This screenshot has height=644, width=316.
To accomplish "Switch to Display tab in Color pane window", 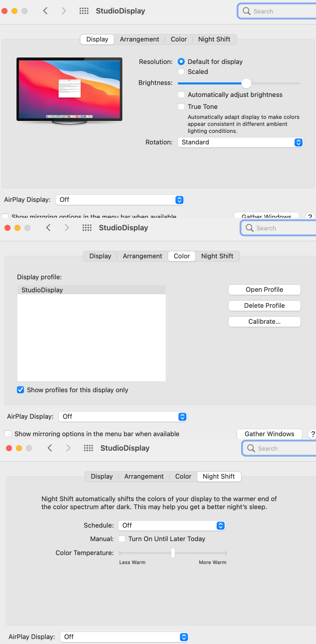I will click(100, 256).
